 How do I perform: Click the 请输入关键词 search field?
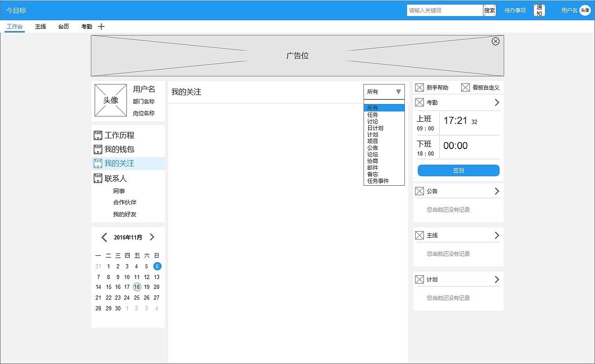pyautogui.click(x=445, y=10)
